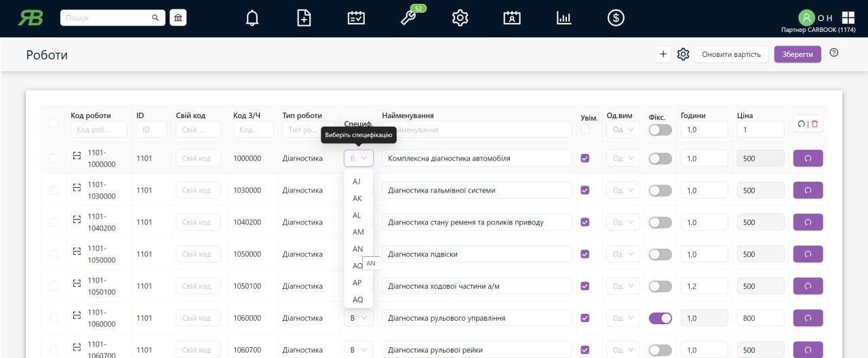The image size is (868, 358).
Task: Select AM from the specification list
Action: click(x=358, y=232)
